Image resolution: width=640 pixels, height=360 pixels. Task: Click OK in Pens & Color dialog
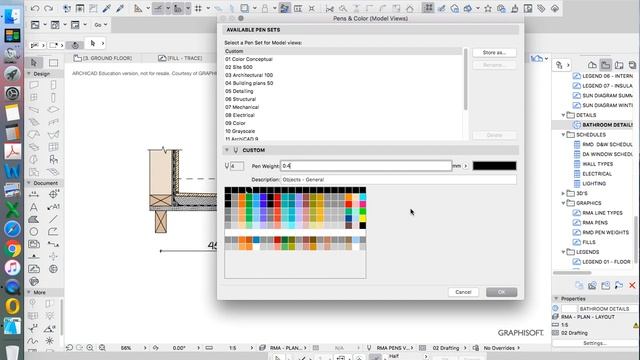click(x=502, y=292)
